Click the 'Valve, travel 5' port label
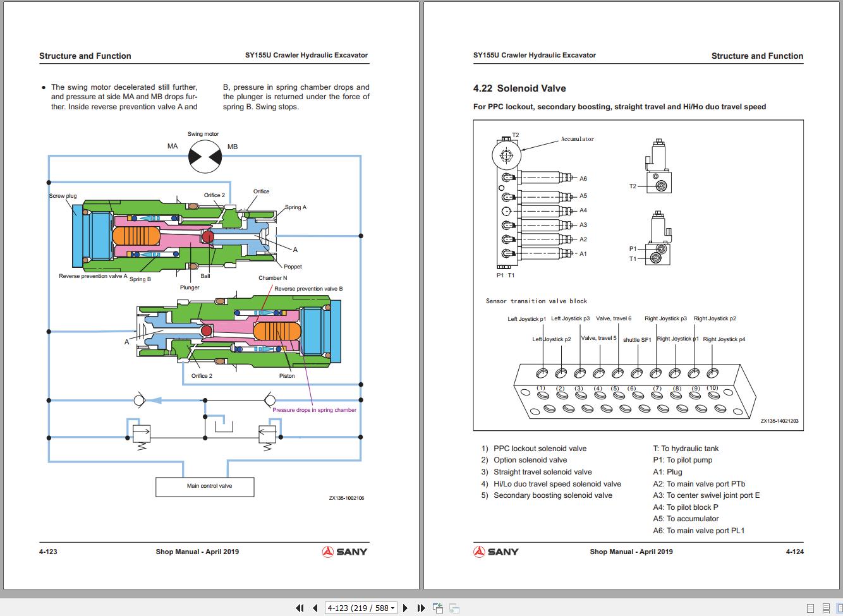The image size is (843, 616). point(599,338)
